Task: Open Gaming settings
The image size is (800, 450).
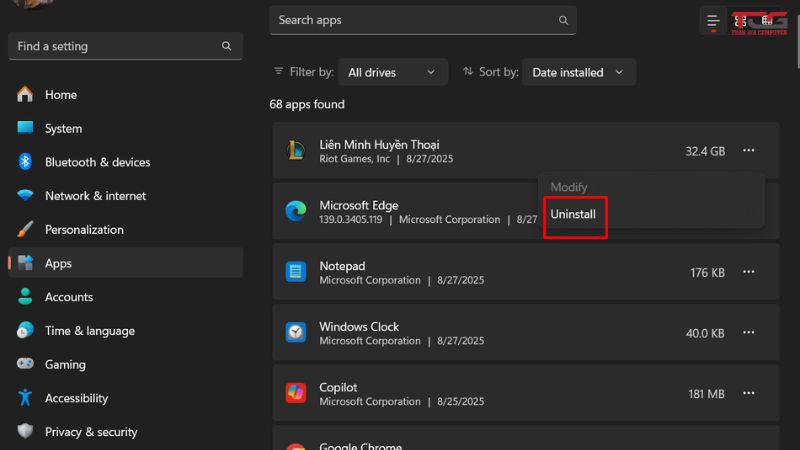Action: click(x=65, y=364)
